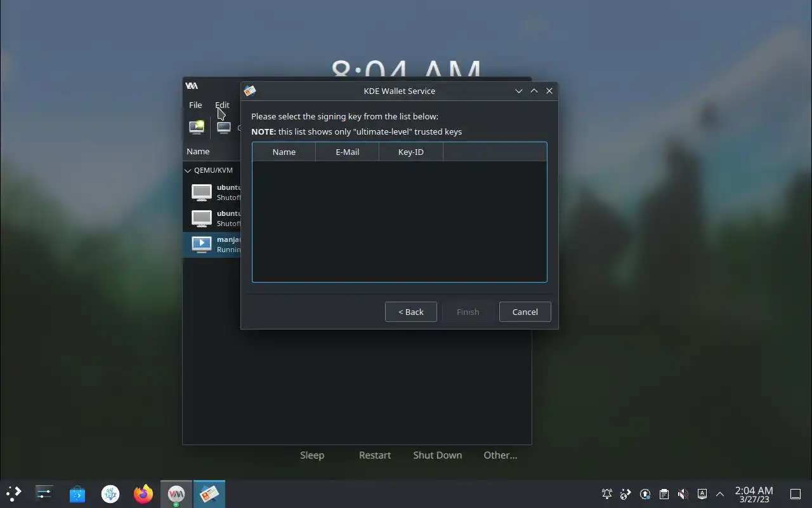Sort keys by Key-ID column
812x508 pixels.
(410, 152)
